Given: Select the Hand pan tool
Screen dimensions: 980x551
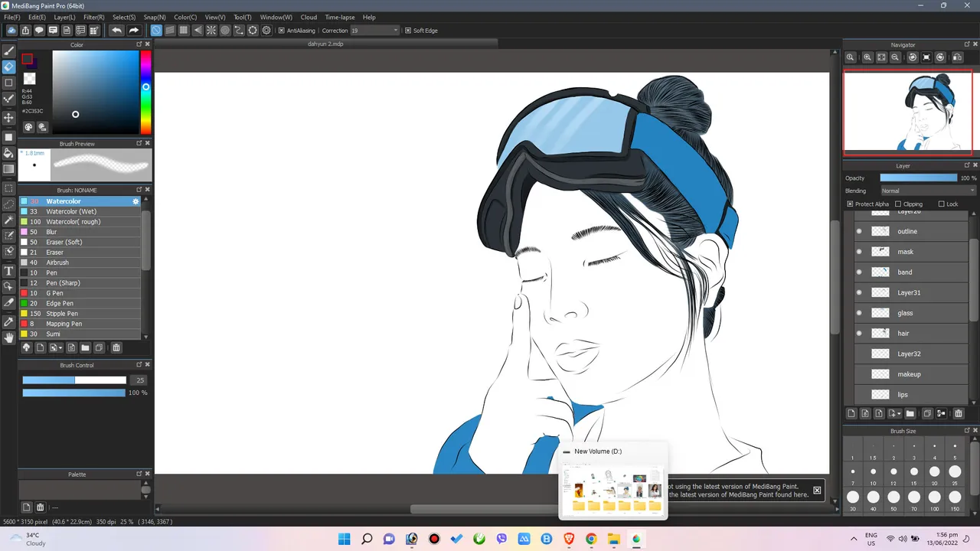Looking at the screenshot, I should click(x=8, y=337).
